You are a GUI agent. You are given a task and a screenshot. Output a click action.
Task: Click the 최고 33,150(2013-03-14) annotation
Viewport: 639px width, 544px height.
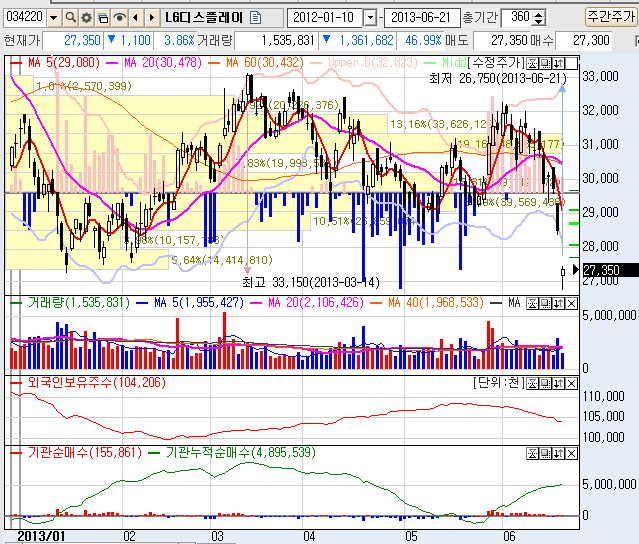[311, 282]
